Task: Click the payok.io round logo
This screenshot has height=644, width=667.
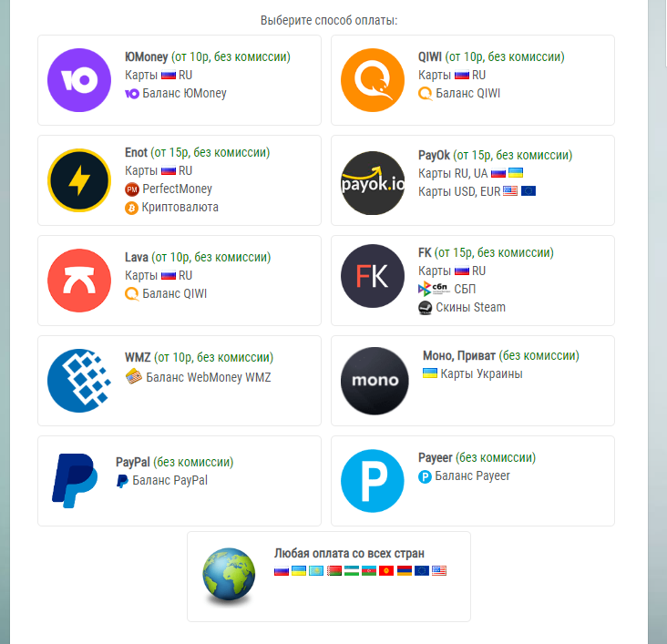Action: pyautogui.click(x=373, y=183)
